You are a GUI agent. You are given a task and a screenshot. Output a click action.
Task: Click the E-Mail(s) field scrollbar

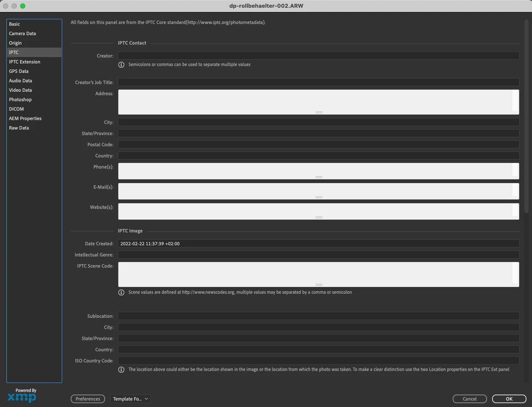pyautogui.click(x=516, y=191)
